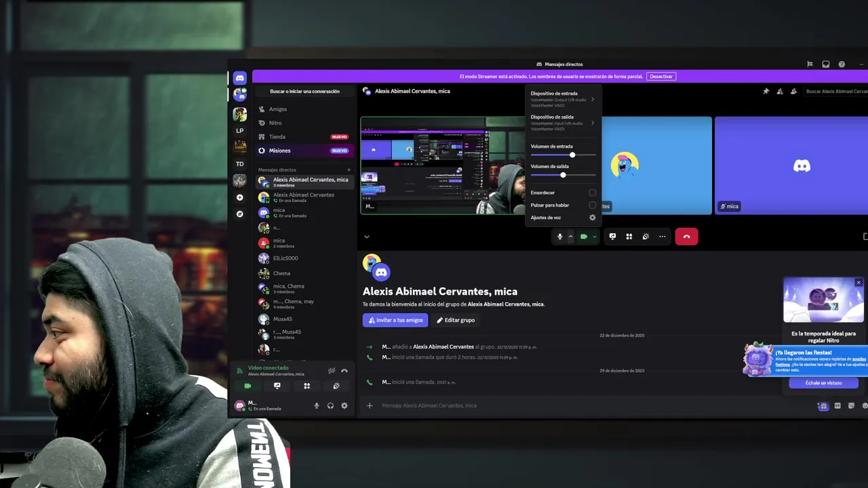This screenshot has width=868, height=488.
Task: Hang up with the red disconnect button
Action: pyautogui.click(x=686, y=237)
